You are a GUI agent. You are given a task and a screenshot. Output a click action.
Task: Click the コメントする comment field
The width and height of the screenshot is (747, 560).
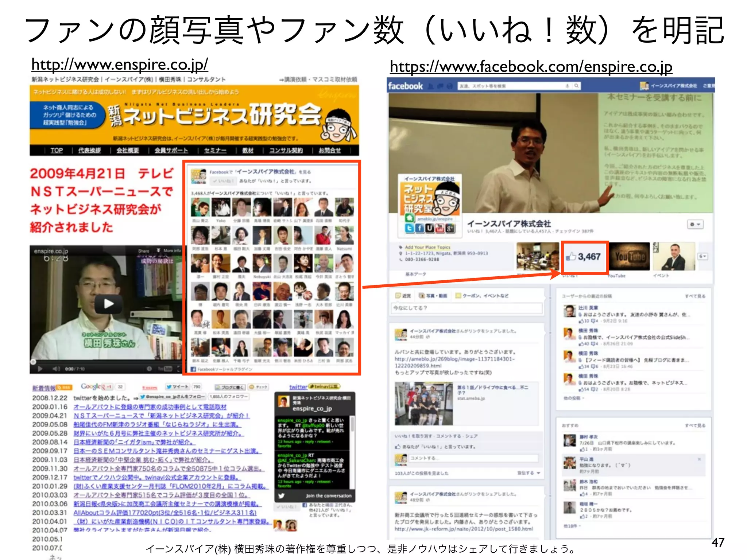(474, 458)
